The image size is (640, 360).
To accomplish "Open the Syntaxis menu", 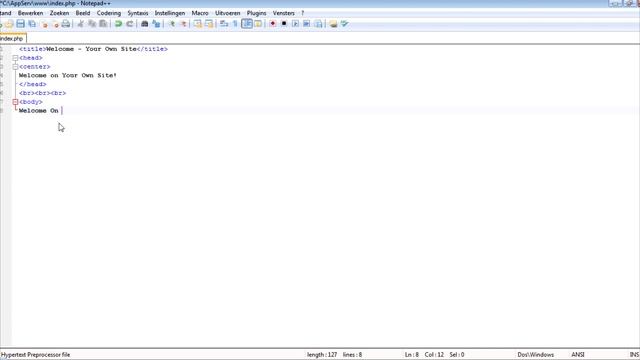I will [138, 13].
